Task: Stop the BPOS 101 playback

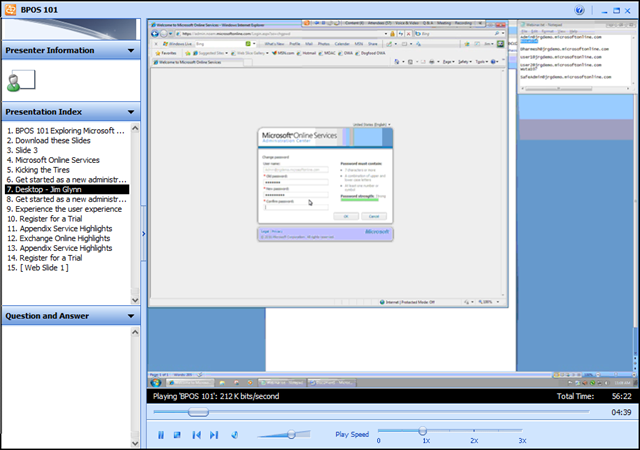Action: pos(177,435)
